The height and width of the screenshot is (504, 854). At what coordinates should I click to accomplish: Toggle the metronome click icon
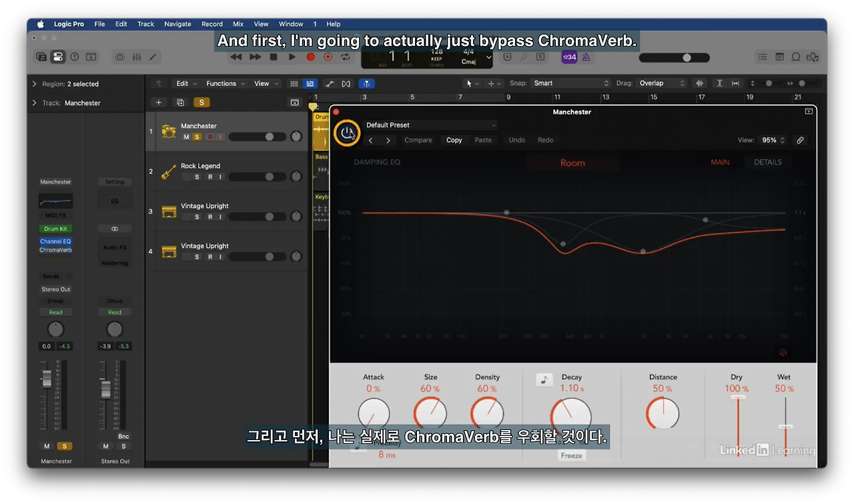pos(586,57)
